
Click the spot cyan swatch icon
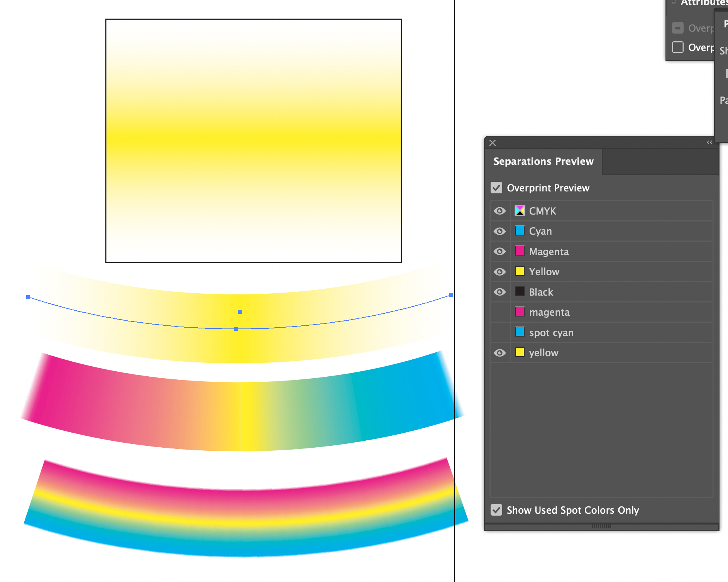520,332
